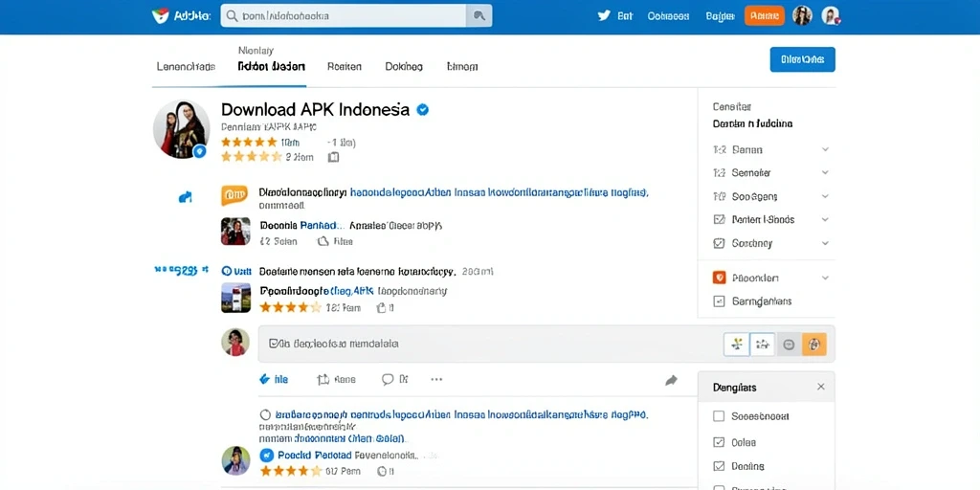Click the blue 'hile' like icon under comment box

(265, 379)
